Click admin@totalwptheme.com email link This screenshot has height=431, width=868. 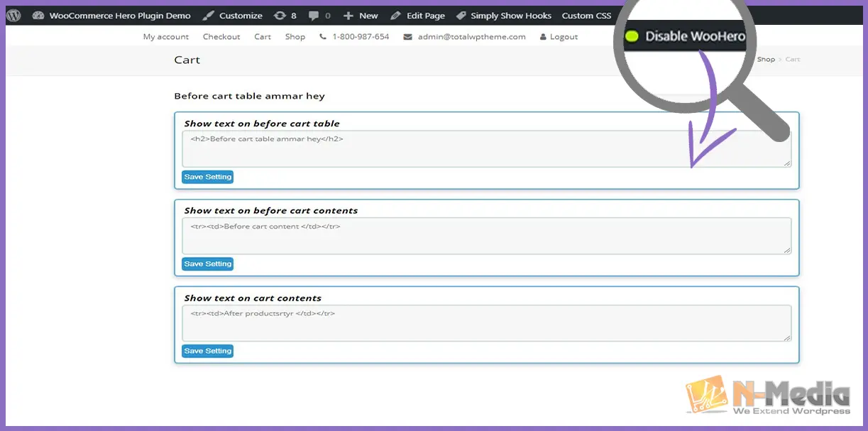coord(472,37)
